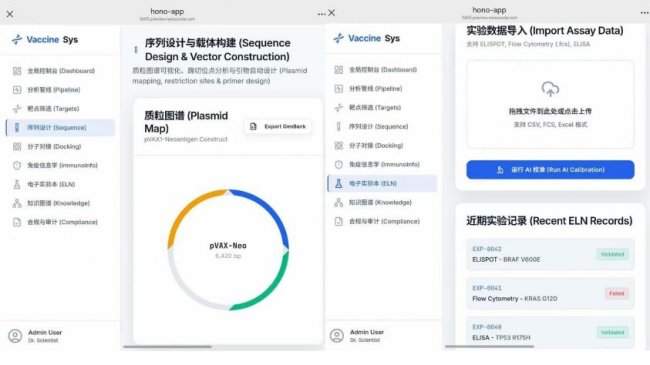Click the small icon beside Sequence Design heading
650x365 pixels.
pos(136,50)
